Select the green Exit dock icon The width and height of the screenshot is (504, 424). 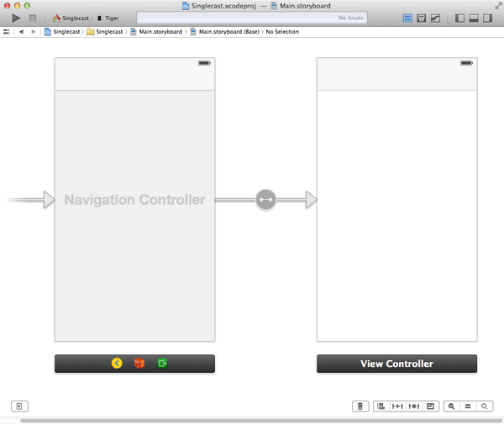click(x=162, y=364)
